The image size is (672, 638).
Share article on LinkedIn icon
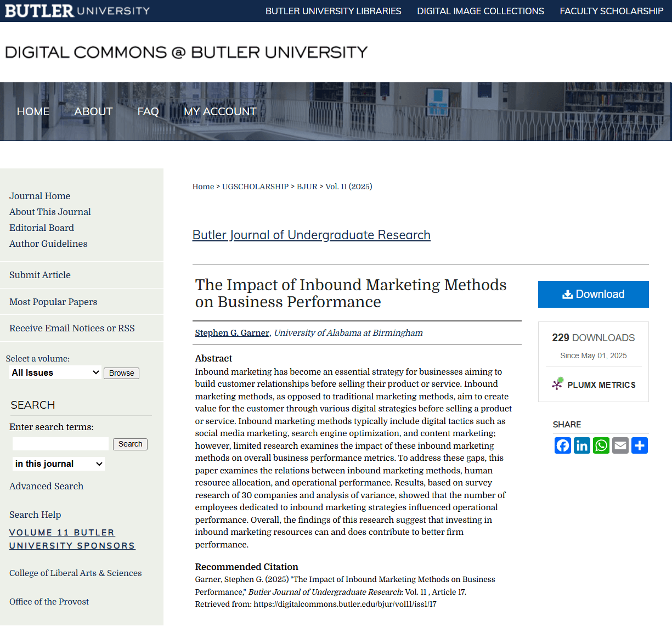(x=582, y=445)
